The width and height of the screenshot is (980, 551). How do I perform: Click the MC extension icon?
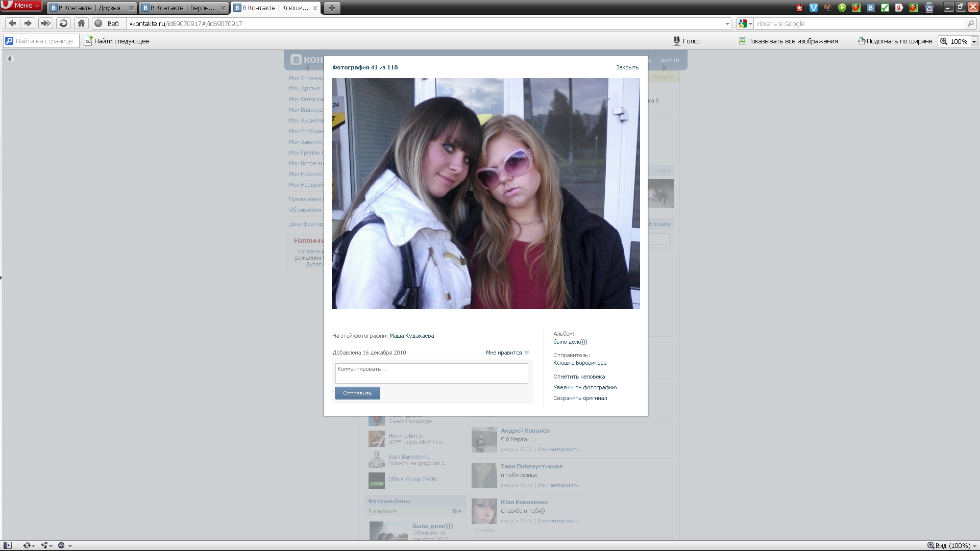(x=828, y=8)
